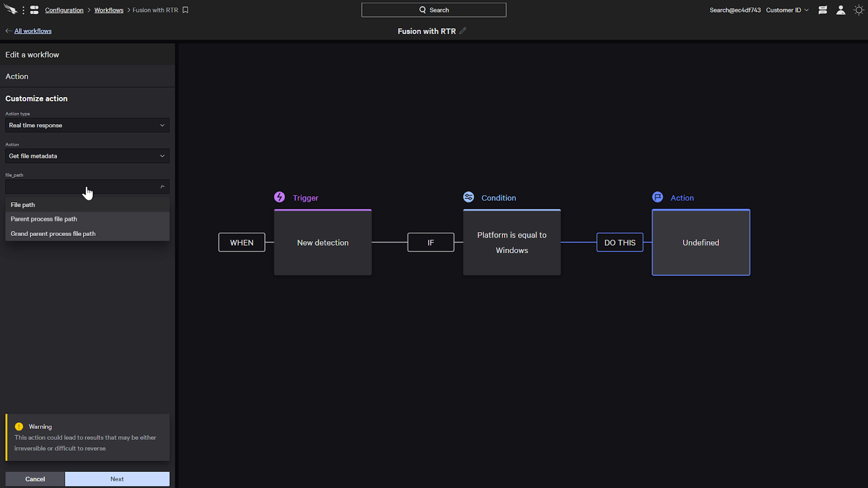Viewport: 868px width, 488px height.
Task: Click the Next button
Action: pyautogui.click(x=117, y=479)
